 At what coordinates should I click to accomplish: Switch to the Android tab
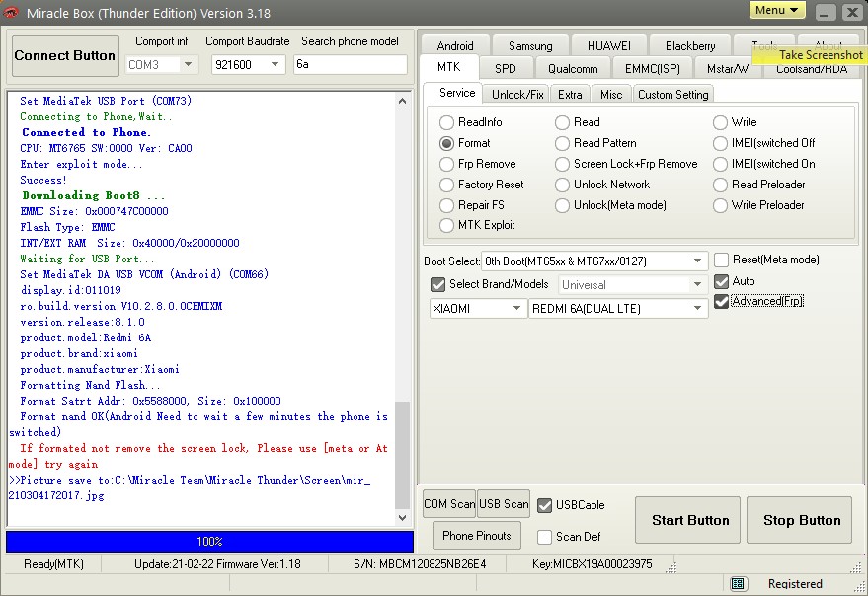pos(455,45)
